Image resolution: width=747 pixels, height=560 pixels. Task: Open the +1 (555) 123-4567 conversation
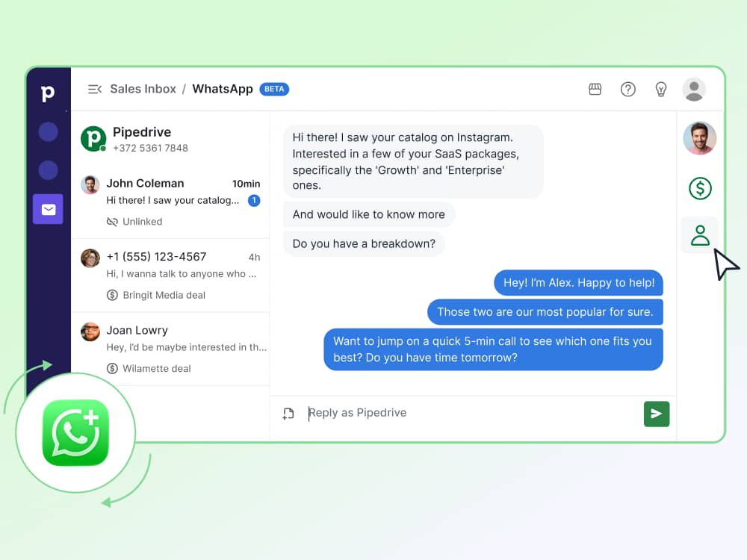coord(170,276)
